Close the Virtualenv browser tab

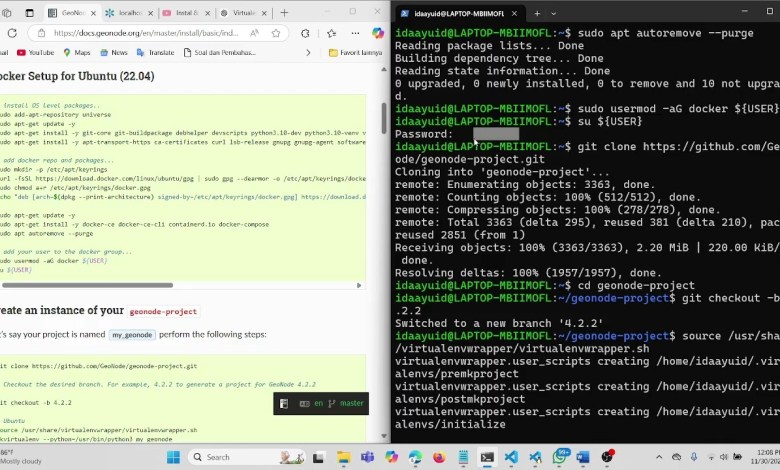(x=264, y=13)
